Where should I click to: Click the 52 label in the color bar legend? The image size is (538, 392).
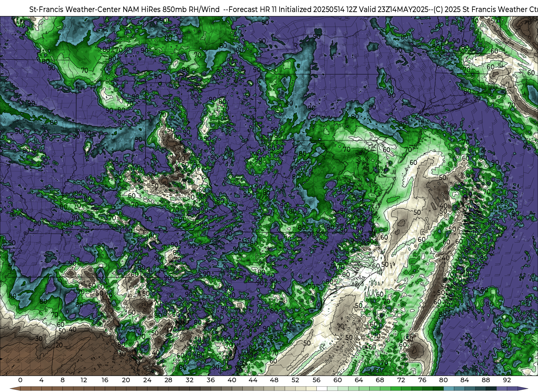point(295,380)
